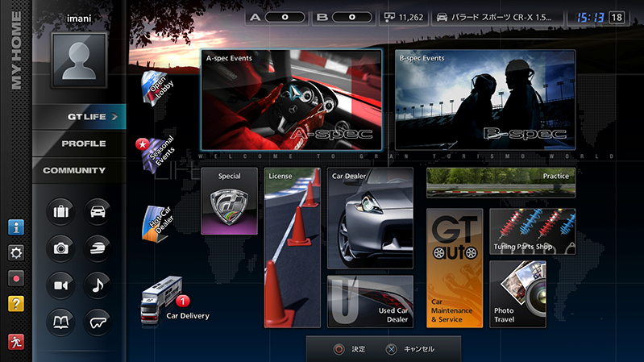Click the MY HOME vertical label
Viewport: 644px width, 362px height.
(x=16, y=50)
